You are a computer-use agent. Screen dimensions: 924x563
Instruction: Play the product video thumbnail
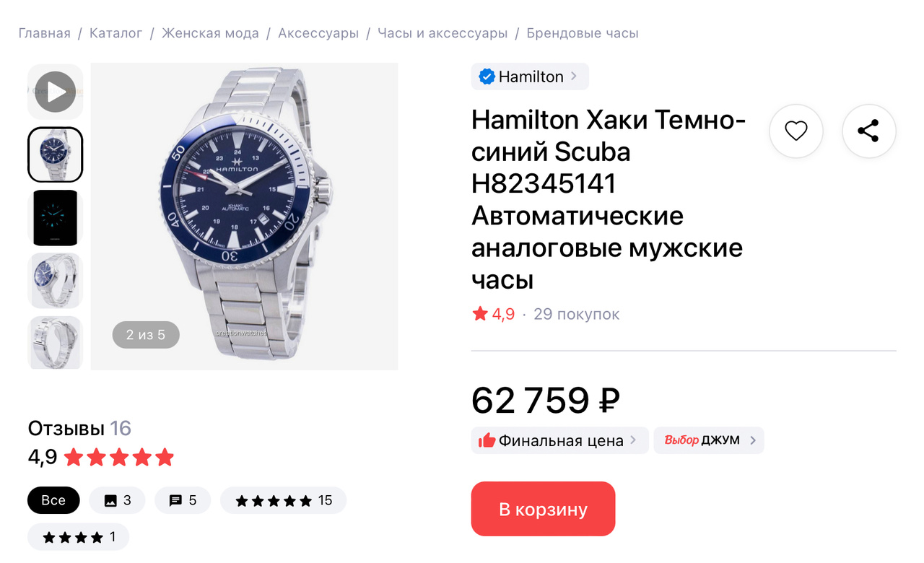pos(56,92)
